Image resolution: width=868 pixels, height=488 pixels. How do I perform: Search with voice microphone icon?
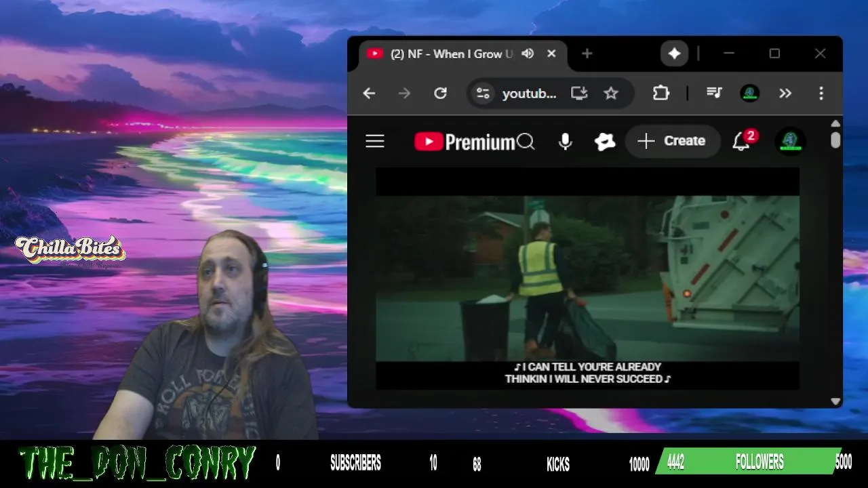(x=565, y=141)
